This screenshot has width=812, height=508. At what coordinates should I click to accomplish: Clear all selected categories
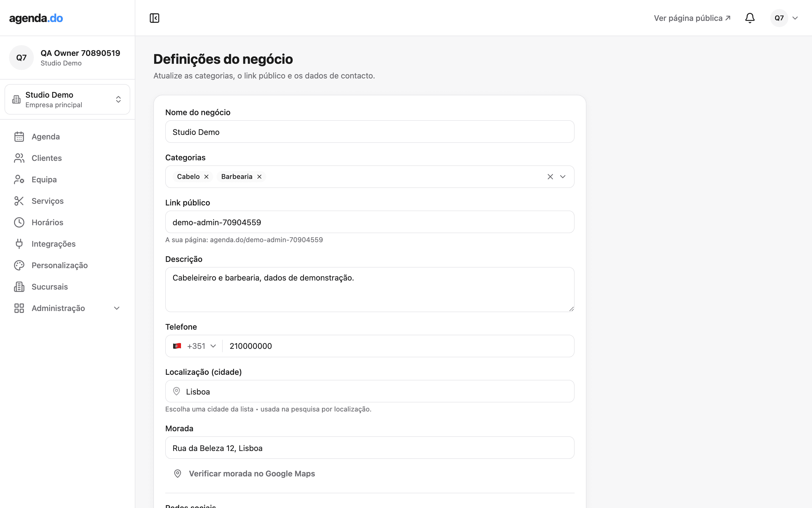coord(550,177)
